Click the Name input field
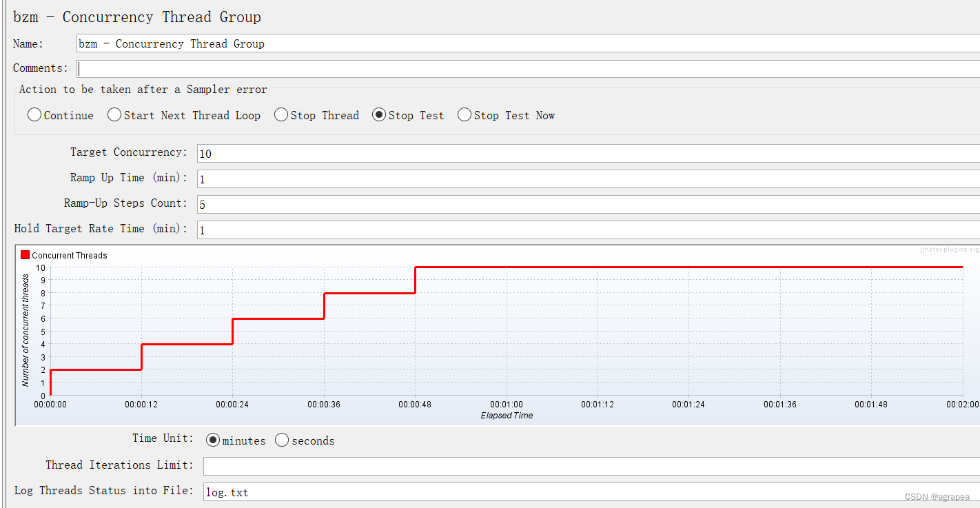The height and width of the screenshot is (508, 980). coord(345,43)
